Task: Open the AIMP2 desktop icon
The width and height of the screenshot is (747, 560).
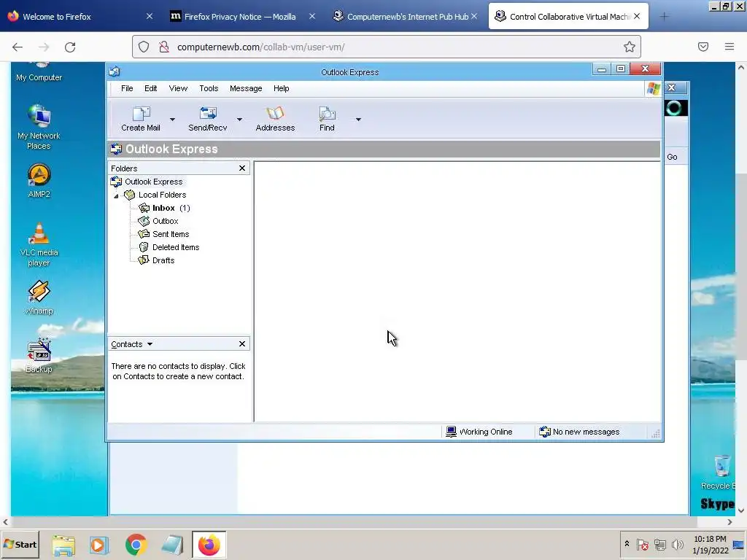Action: pos(39,181)
